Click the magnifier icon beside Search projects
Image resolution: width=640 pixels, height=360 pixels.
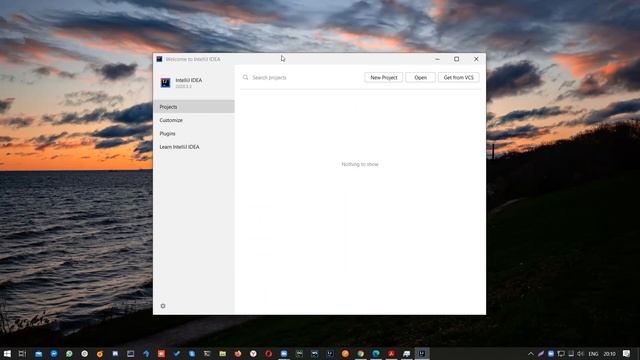click(245, 77)
